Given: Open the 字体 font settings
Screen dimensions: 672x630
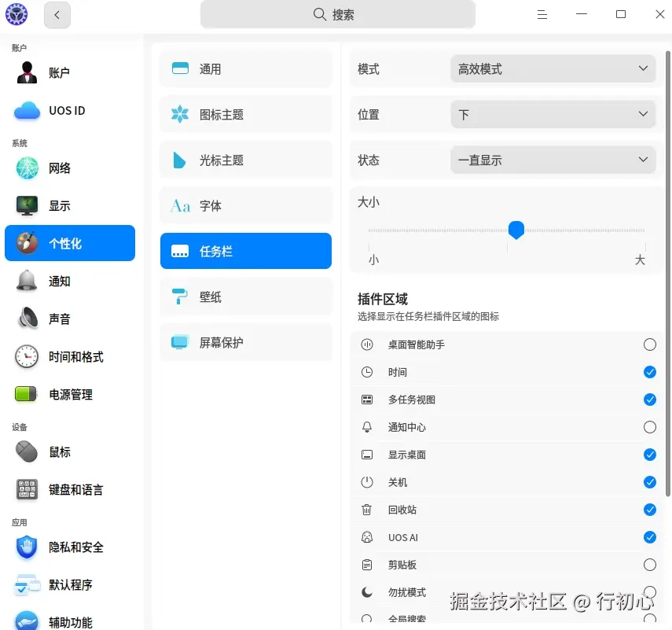Looking at the screenshot, I should point(245,205).
